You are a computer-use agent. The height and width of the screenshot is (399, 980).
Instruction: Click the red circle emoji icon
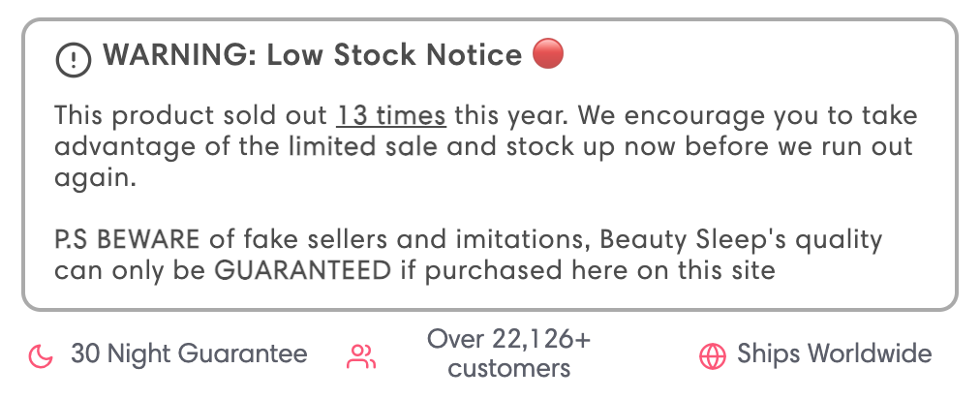(547, 54)
